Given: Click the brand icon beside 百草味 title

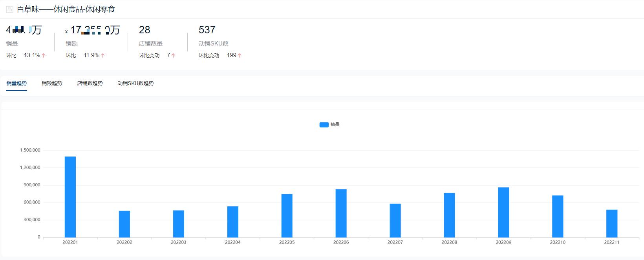Looking at the screenshot, I should pyautogui.click(x=10, y=9).
